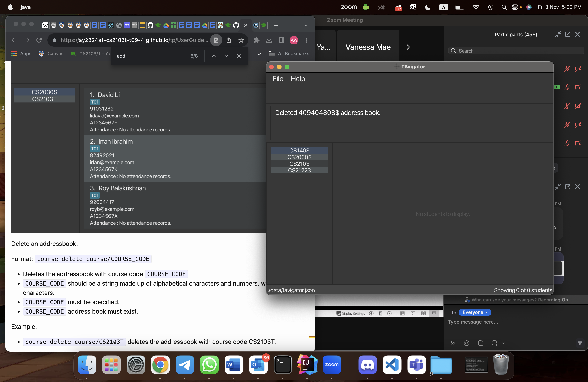Toggle Chrome side panel button
Viewport: 588px width, 382px height.
click(281, 40)
